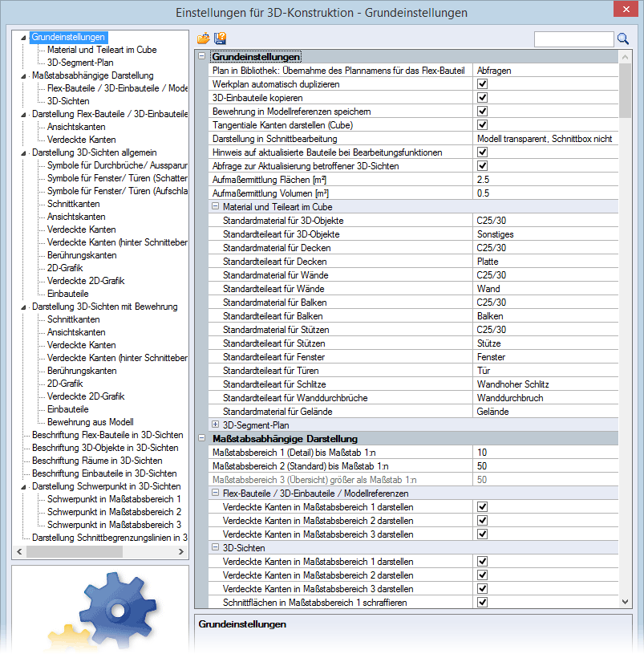Open Schwerpunkt in Maßstabsbereich 1 tree item
Image resolution: width=644 pixels, height=654 pixels.
(x=114, y=499)
